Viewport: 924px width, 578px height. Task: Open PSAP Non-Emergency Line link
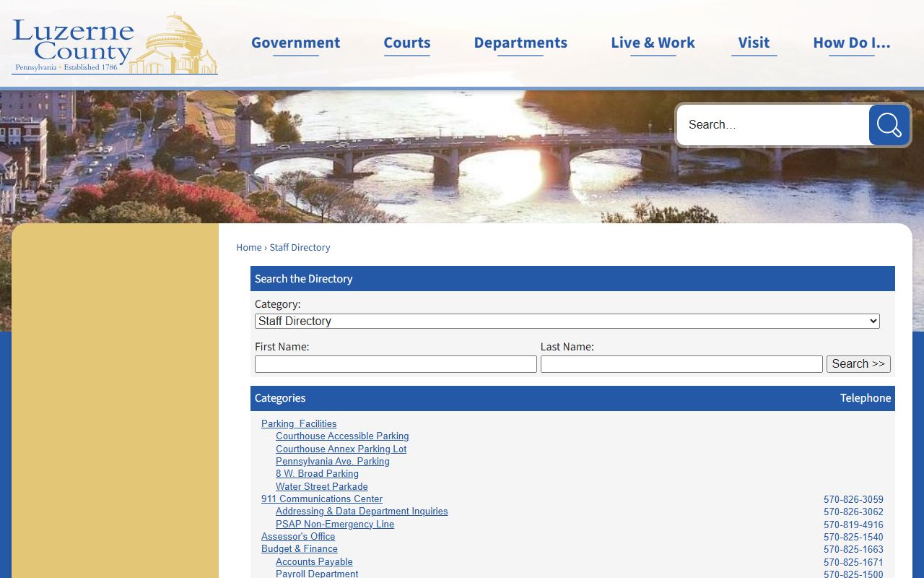(x=335, y=524)
